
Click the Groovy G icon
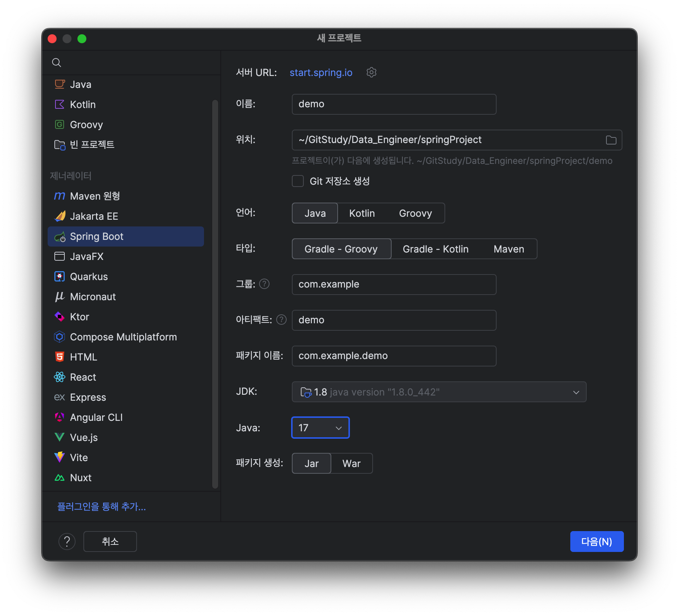tap(60, 124)
